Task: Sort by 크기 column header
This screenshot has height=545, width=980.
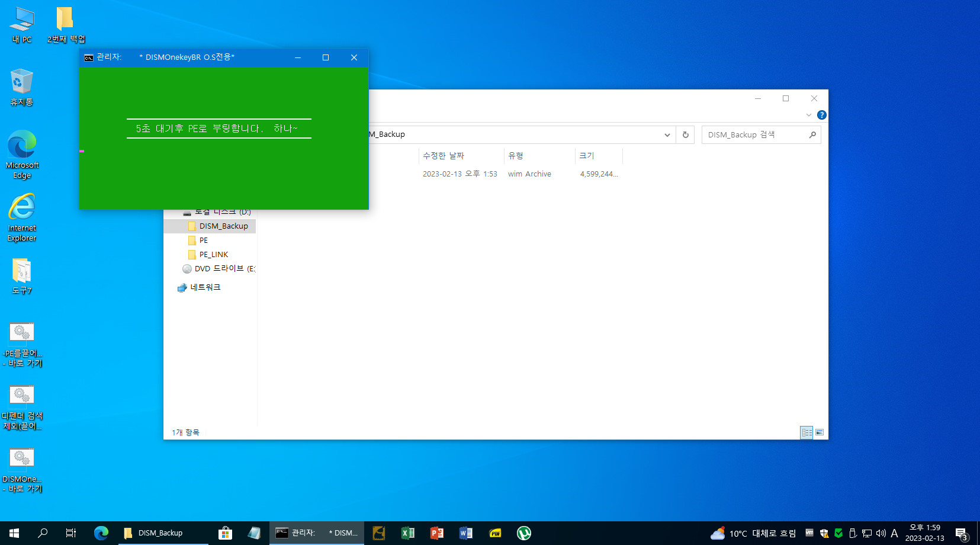Action: click(599, 155)
